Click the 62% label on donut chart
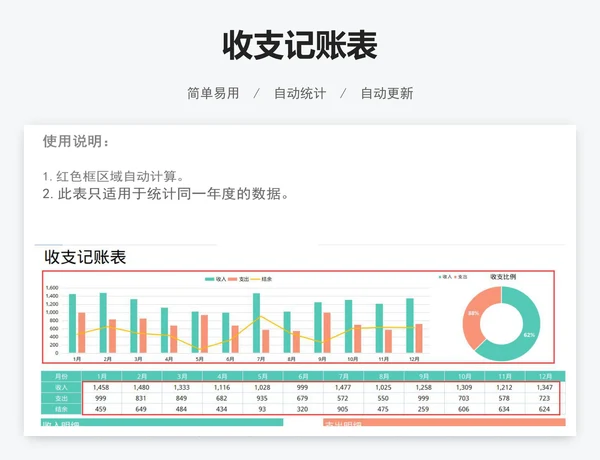The width and height of the screenshot is (600, 460). pos(529,335)
